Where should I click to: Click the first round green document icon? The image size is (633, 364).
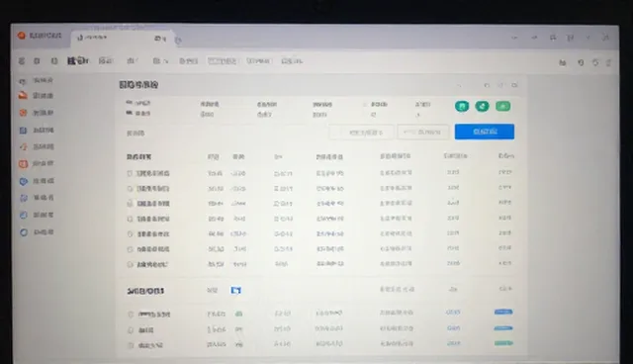[x=462, y=106]
